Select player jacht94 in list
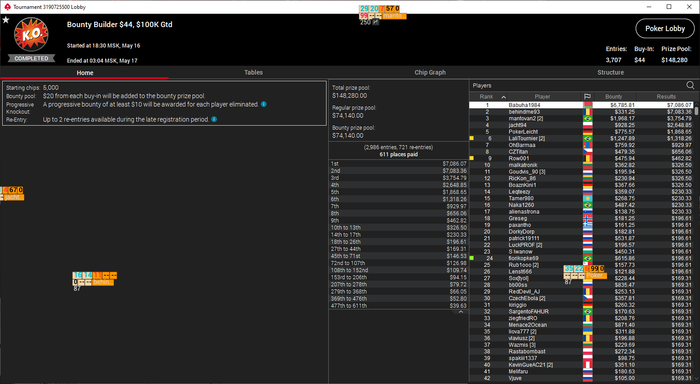 (581, 125)
